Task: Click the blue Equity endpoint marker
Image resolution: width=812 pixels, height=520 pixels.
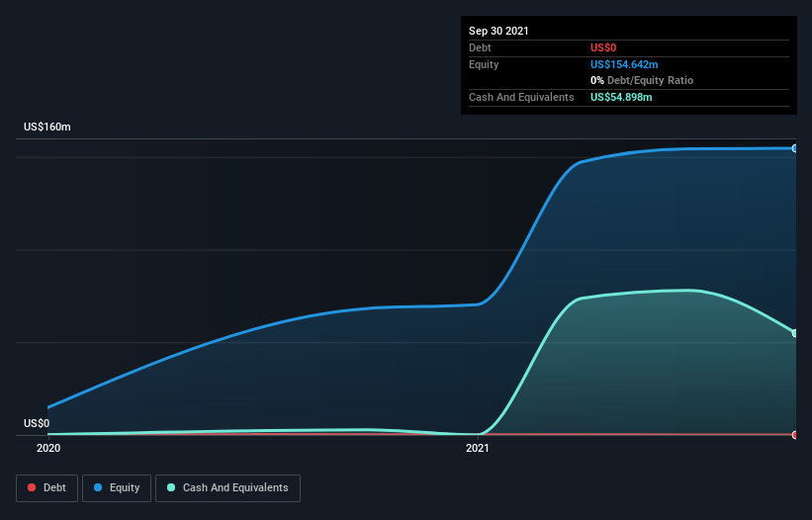Action: pos(795,148)
